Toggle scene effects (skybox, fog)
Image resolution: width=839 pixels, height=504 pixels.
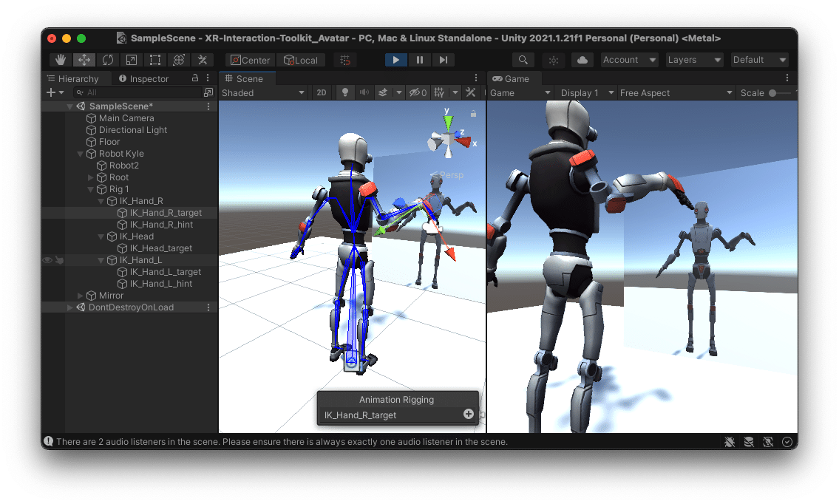[x=383, y=92]
